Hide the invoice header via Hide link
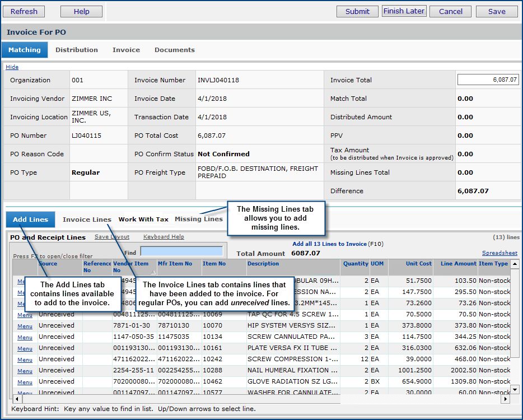 pos(12,67)
